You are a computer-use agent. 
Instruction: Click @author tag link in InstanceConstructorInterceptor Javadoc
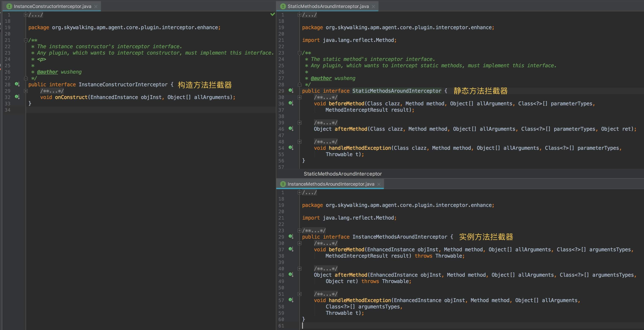pos(47,72)
